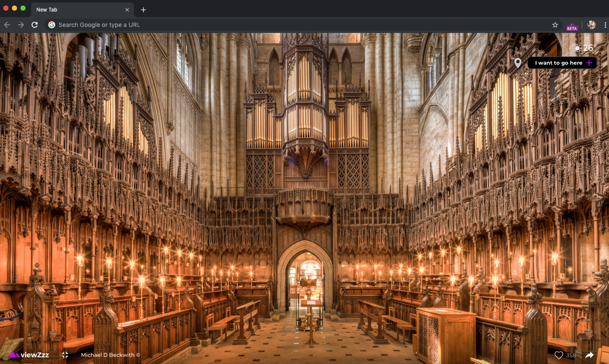Click the back navigation arrow
The width and height of the screenshot is (609, 364).
[7, 24]
